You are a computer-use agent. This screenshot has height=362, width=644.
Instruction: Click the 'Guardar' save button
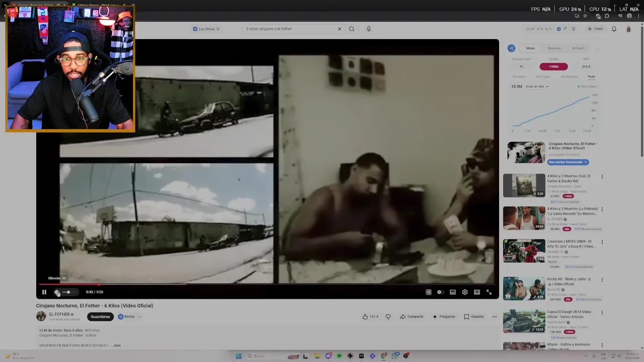(x=474, y=317)
